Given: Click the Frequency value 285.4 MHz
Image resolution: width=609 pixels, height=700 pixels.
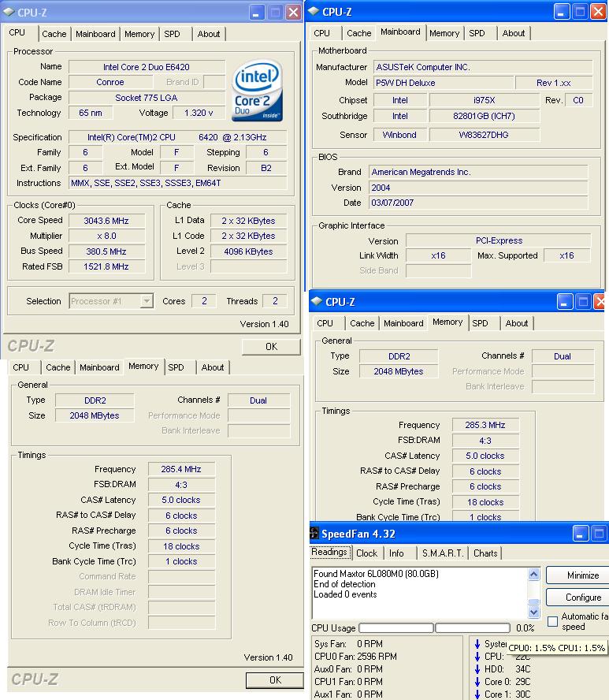Looking at the screenshot, I should coord(181,469).
